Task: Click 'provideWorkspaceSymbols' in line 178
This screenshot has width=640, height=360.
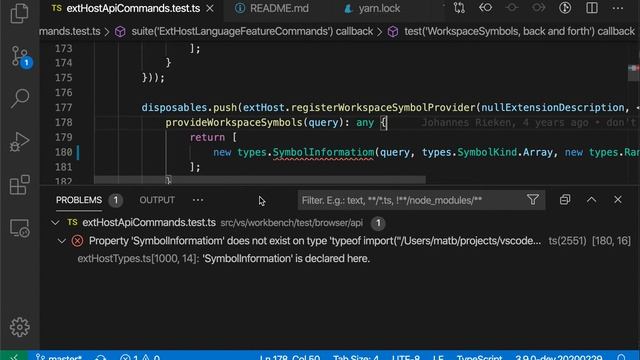Action: 234,122
